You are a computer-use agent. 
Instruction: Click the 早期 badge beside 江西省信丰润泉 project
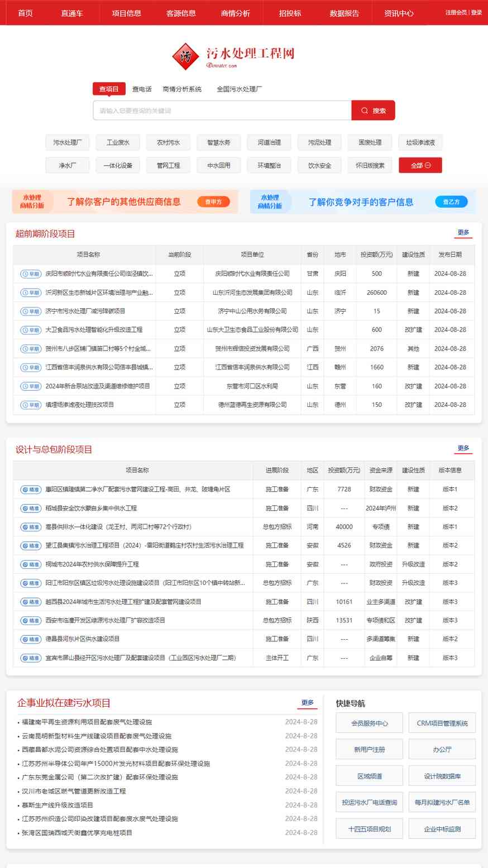[x=31, y=367]
